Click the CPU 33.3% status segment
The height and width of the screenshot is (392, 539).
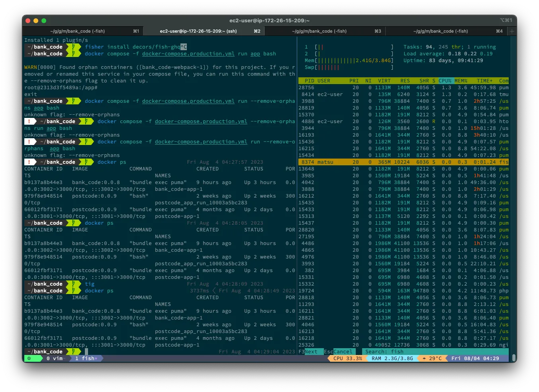(x=347, y=359)
